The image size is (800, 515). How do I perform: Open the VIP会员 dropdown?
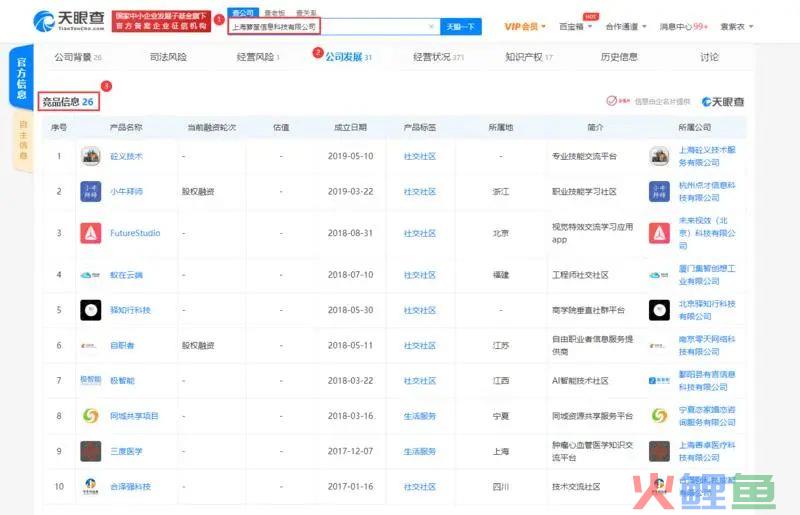pyautogui.click(x=525, y=27)
